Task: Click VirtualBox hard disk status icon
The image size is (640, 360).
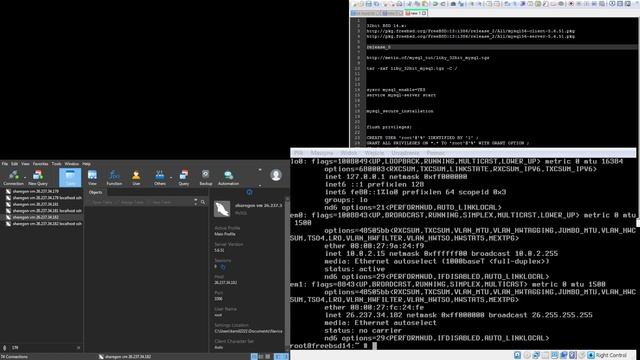Action: (517, 355)
